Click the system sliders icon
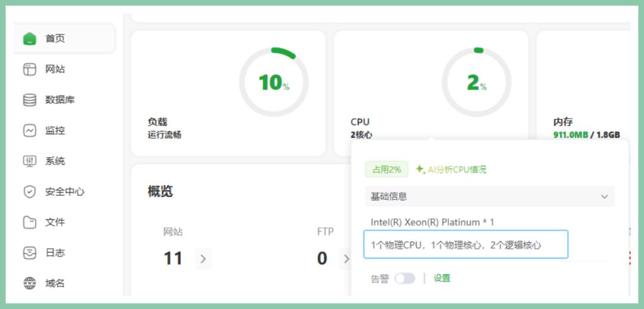The height and width of the screenshot is (309, 644). [30, 161]
